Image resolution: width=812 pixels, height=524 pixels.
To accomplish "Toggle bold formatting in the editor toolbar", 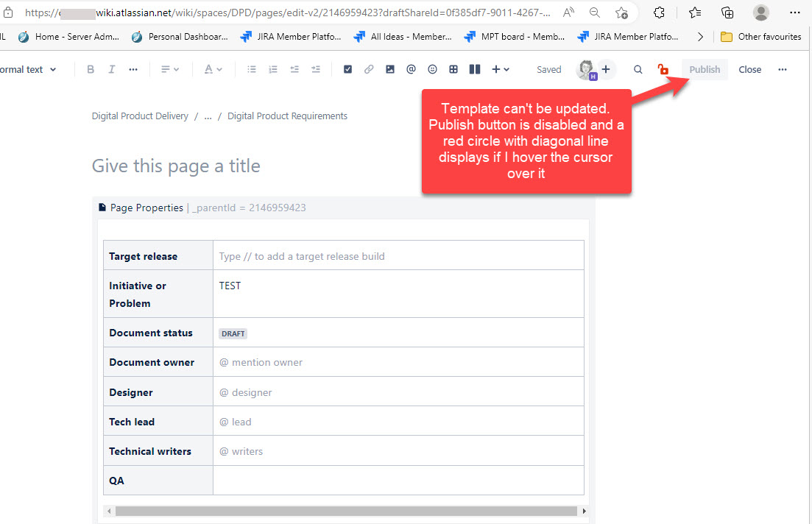I will coord(91,69).
